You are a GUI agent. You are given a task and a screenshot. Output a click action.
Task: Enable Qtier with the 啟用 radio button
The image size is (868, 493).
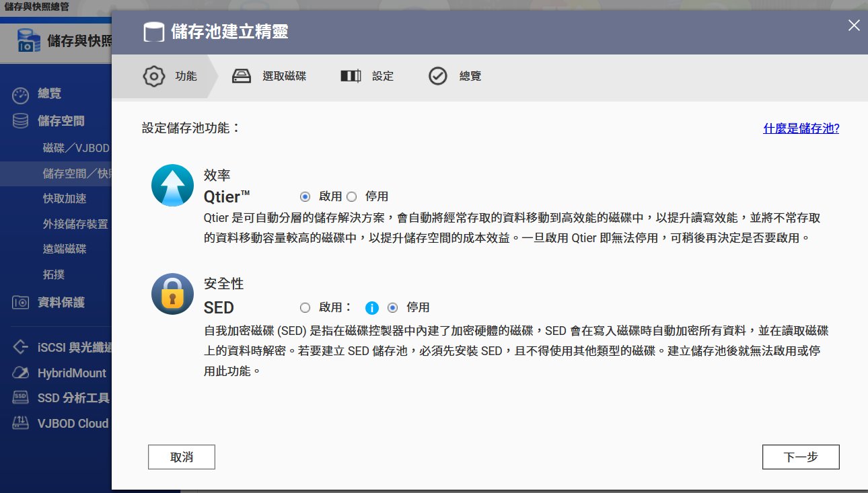point(305,196)
